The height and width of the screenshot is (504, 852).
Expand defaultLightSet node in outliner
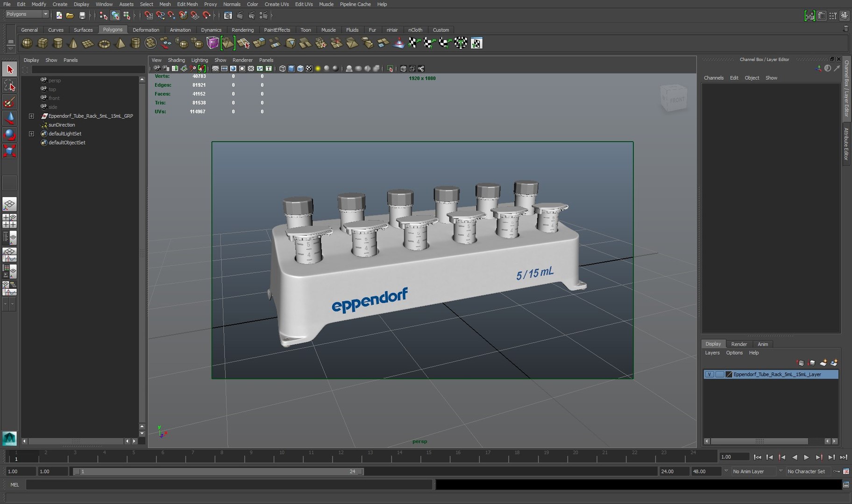point(31,133)
